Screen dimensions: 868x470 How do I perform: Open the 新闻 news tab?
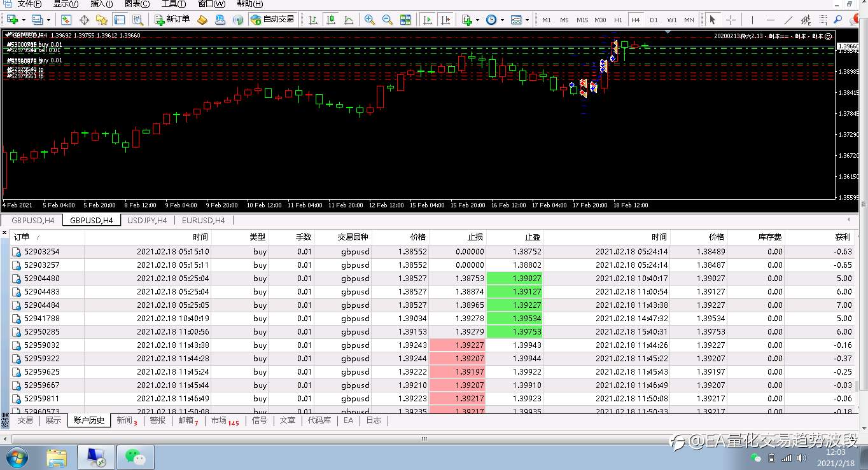tap(127, 420)
